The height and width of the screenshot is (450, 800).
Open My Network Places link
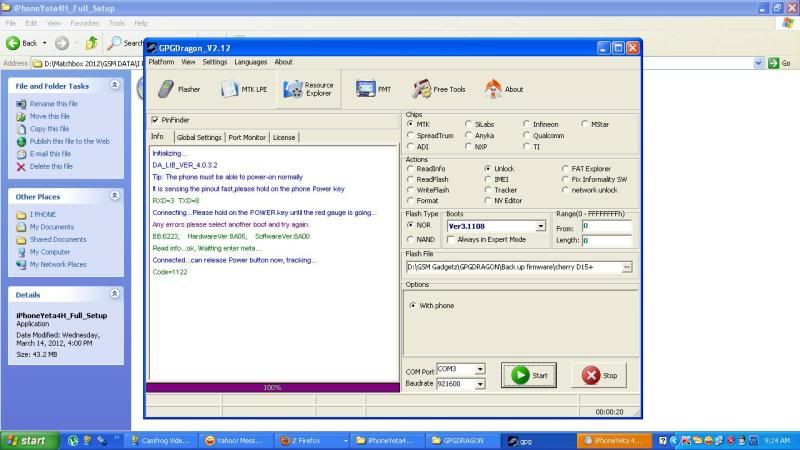coord(58,265)
